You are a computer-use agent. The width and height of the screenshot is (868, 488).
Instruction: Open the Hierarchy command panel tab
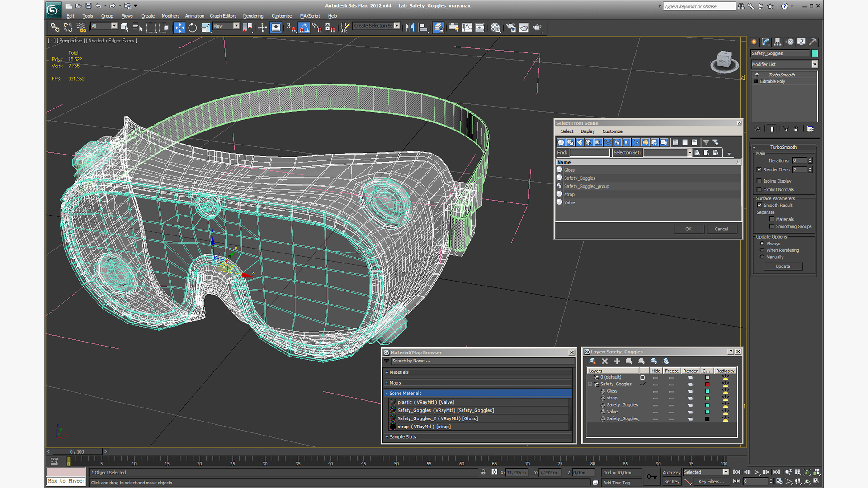(778, 42)
